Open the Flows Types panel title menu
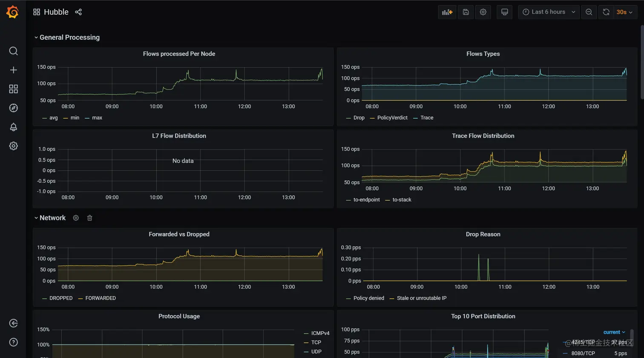644x358 pixels. [483, 54]
